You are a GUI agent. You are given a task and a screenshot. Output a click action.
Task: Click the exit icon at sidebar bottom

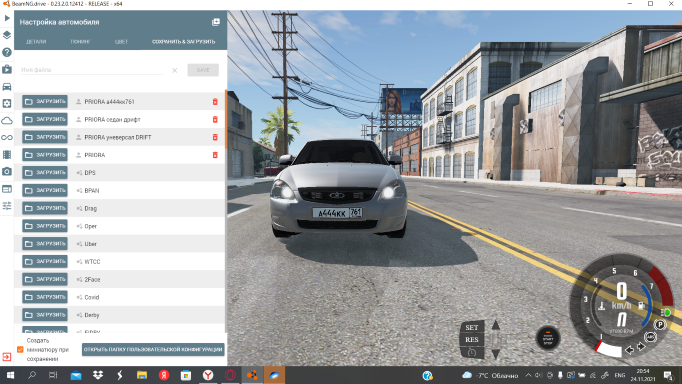(7, 357)
